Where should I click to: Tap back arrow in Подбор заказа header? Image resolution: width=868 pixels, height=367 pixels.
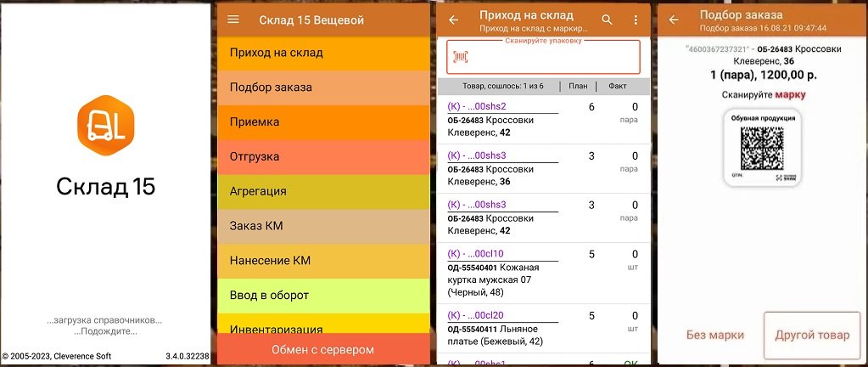(674, 20)
